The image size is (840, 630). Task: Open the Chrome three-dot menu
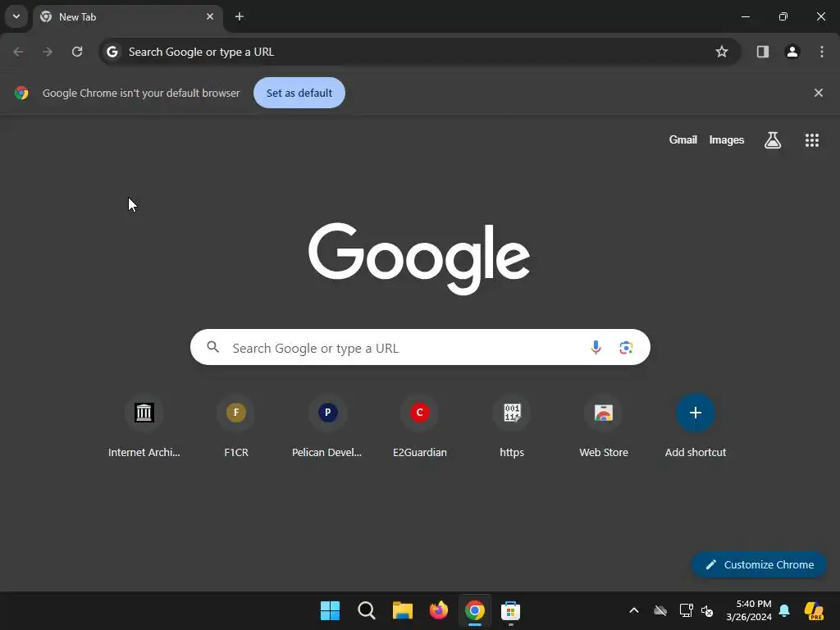(x=822, y=52)
